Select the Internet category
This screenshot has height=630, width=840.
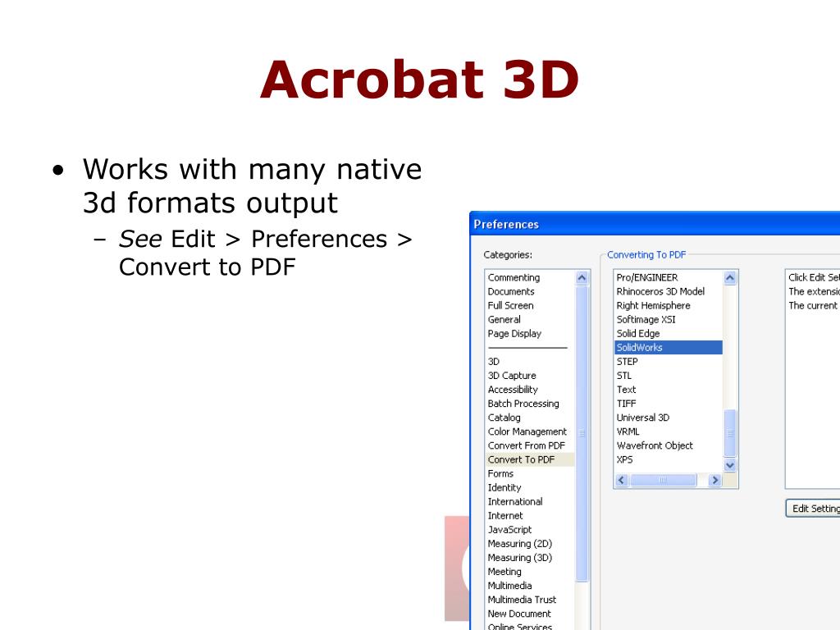coord(505,515)
